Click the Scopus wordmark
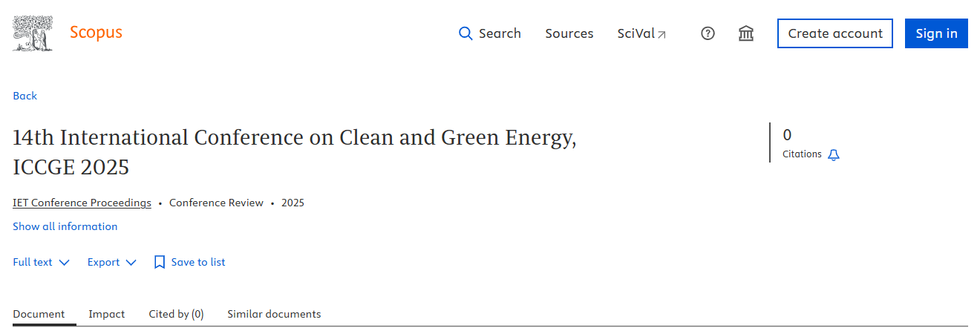 pyautogui.click(x=96, y=33)
